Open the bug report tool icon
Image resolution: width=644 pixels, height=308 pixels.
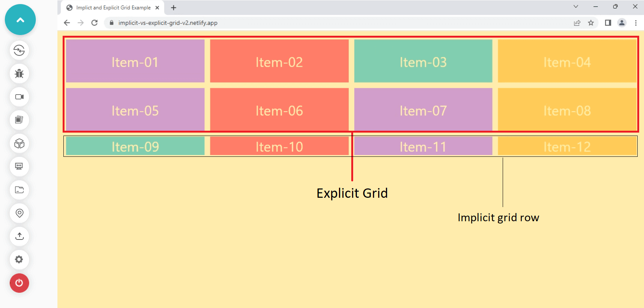pyautogui.click(x=19, y=73)
